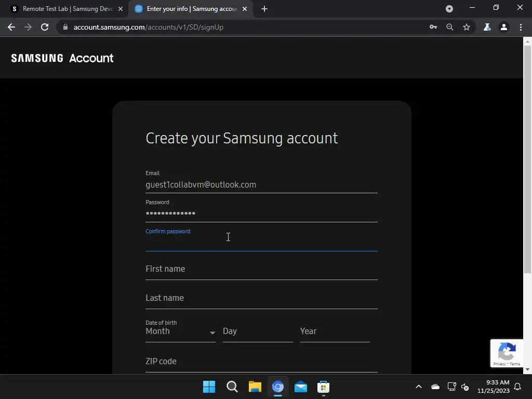Click the Samsung Account logo
This screenshot has height=399, width=532.
tap(62, 58)
